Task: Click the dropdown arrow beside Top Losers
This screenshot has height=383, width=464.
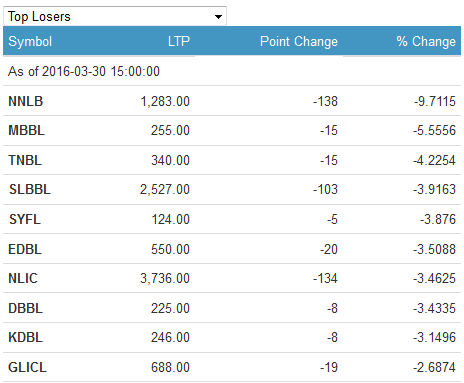Action: point(218,16)
